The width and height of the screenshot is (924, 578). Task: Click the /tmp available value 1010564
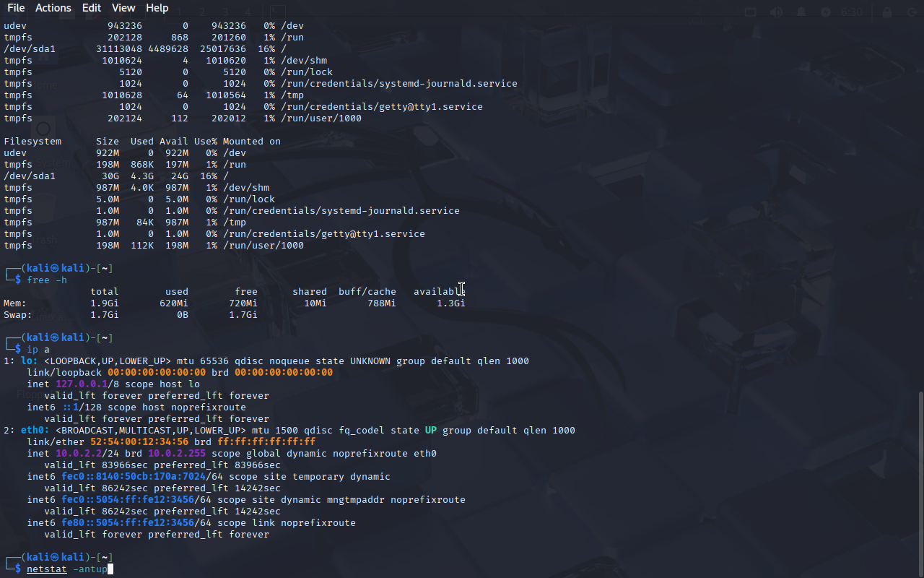pos(226,95)
